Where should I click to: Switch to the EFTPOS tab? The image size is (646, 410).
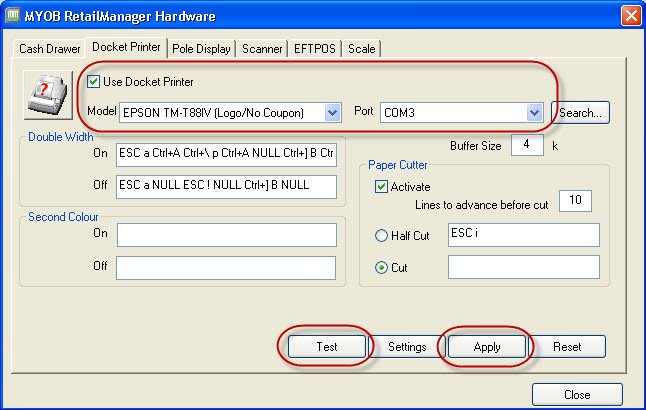316,48
